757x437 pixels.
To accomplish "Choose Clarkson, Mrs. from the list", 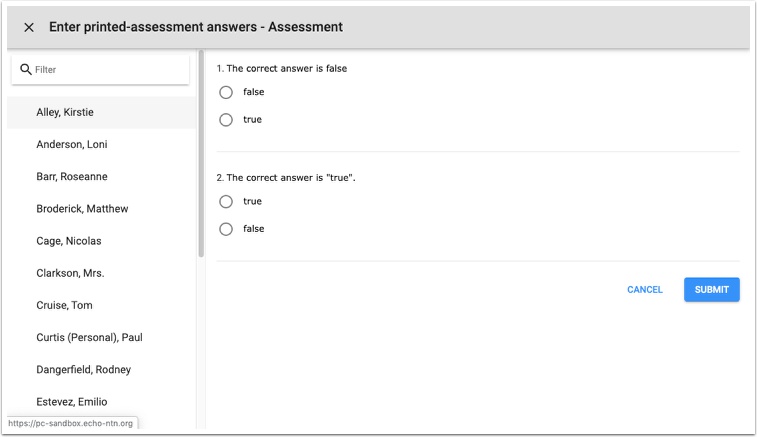I will pyautogui.click(x=70, y=273).
